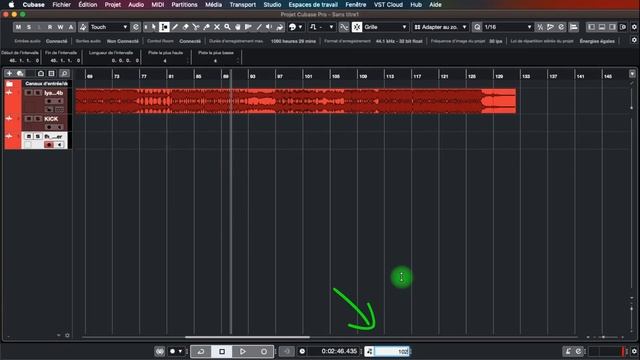640x360 pixels.
Task: Open the 1/16 quantize preset dropdown
Action: [x=508, y=27]
